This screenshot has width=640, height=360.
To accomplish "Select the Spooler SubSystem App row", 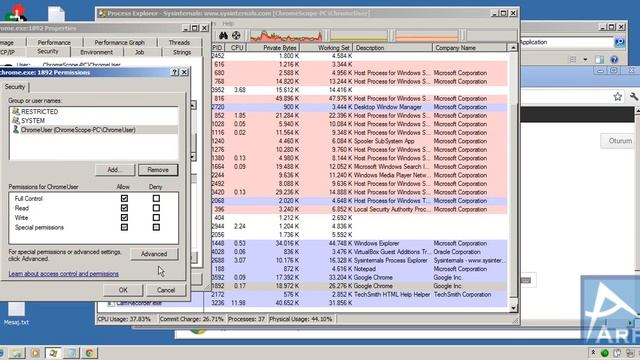I will [x=359, y=141].
